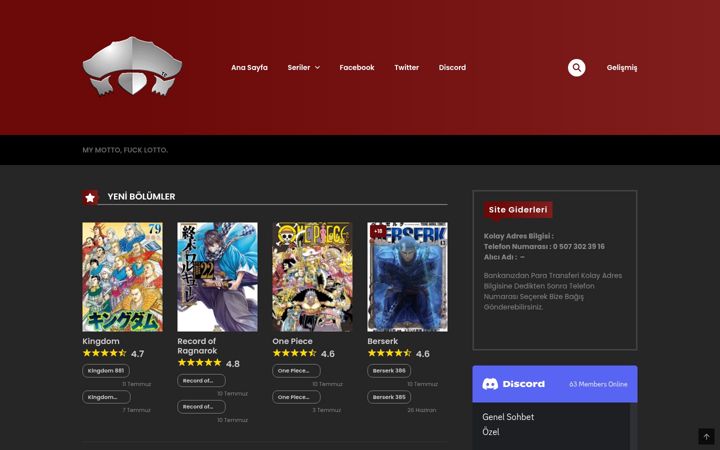Click the MY MOTTO, FUCK LOTTO text
720x450 pixels.
tap(125, 150)
